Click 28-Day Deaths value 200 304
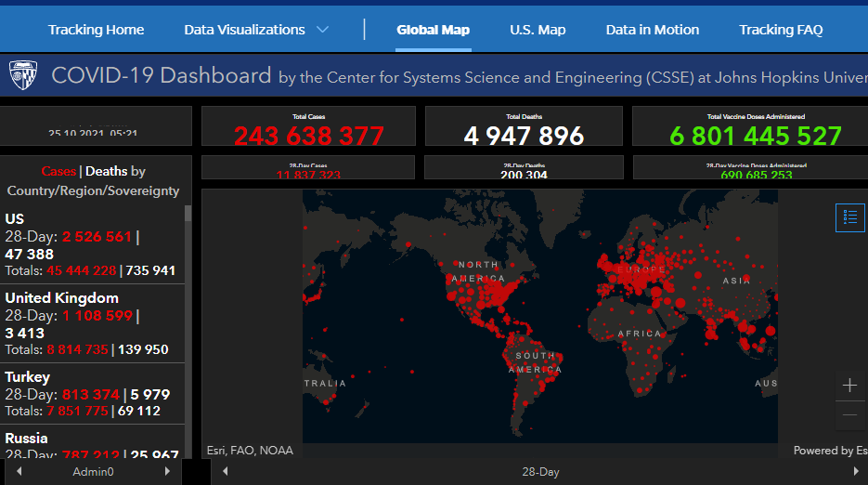 pyautogui.click(x=524, y=175)
